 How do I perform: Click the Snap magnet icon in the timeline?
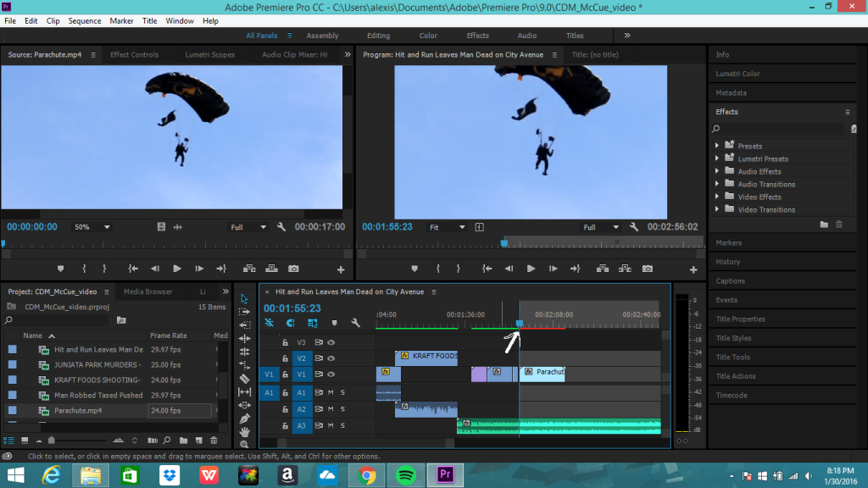(x=291, y=323)
